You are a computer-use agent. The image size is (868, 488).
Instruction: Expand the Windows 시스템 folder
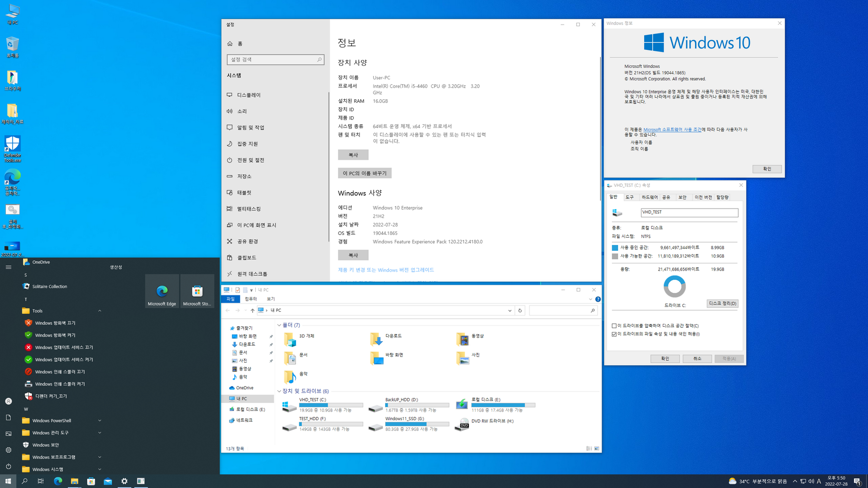point(100,469)
